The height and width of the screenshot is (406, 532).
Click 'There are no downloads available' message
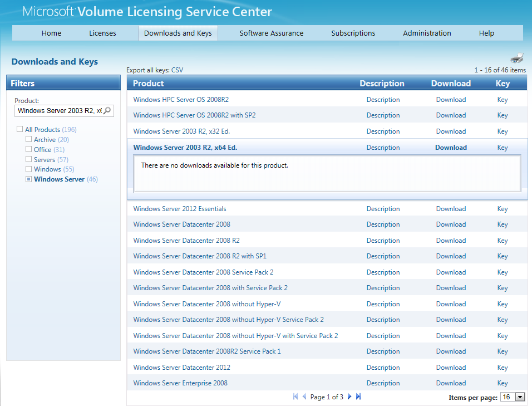tap(214, 165)
